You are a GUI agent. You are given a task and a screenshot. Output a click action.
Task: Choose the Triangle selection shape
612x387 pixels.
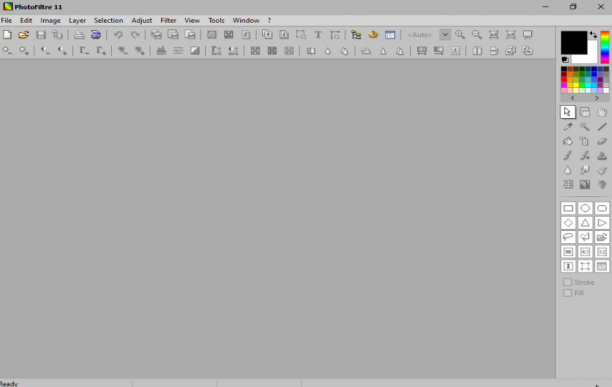point(585,223)
